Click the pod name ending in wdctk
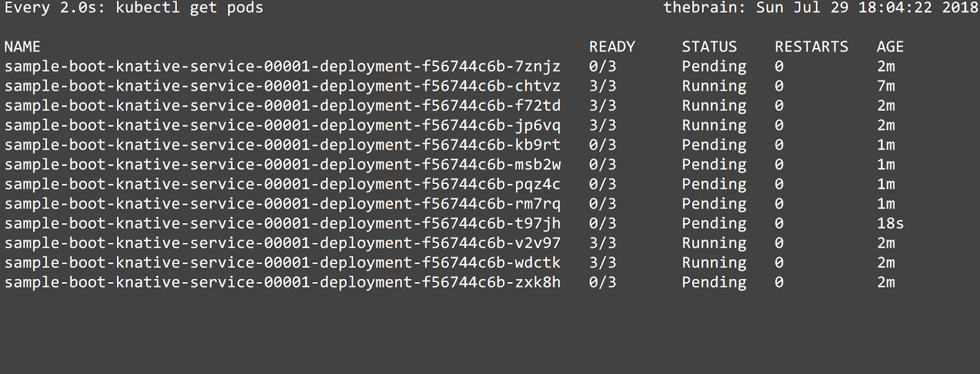 coord(282,262)
